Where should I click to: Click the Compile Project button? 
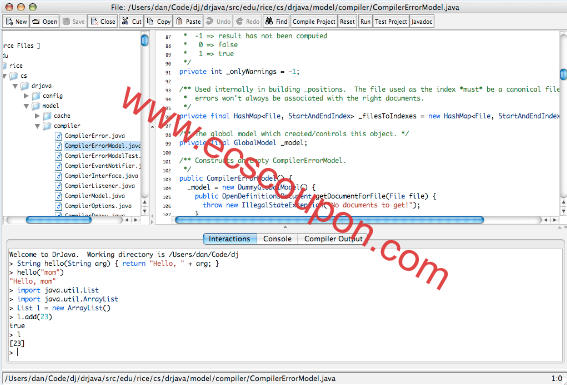(x=314, y=22)
